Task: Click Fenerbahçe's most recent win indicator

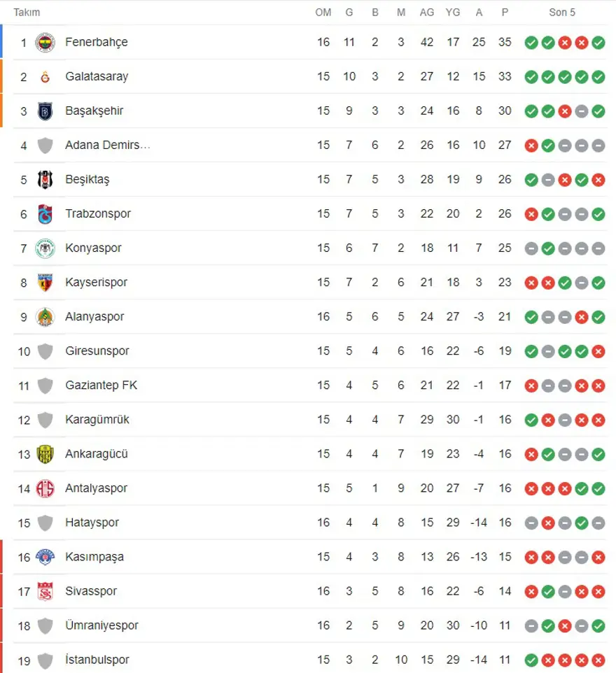Action: [598, 43]
